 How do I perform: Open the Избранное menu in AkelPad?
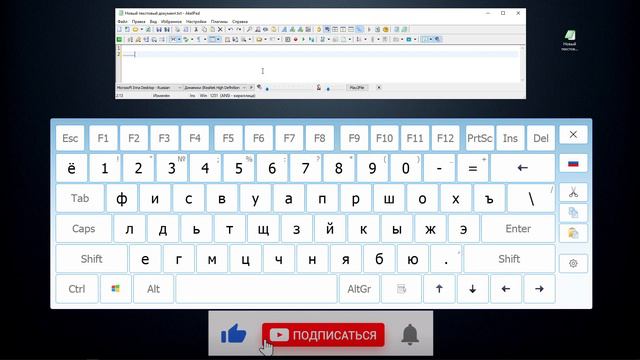[171, 21]
